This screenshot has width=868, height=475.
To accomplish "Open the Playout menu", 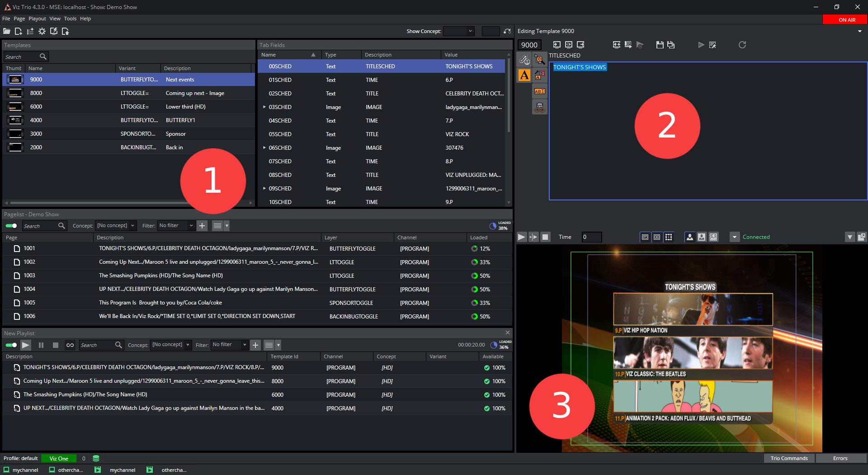I will tap(37, 19).
